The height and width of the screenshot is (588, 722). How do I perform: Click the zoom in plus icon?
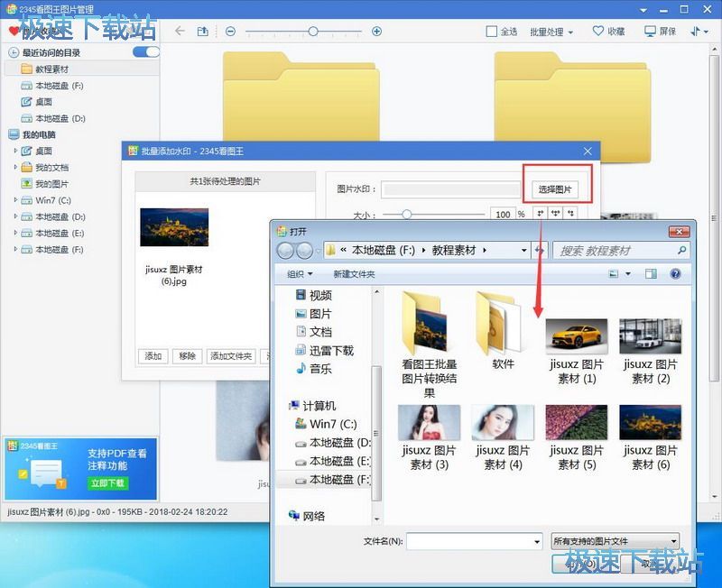coord(376,32)
